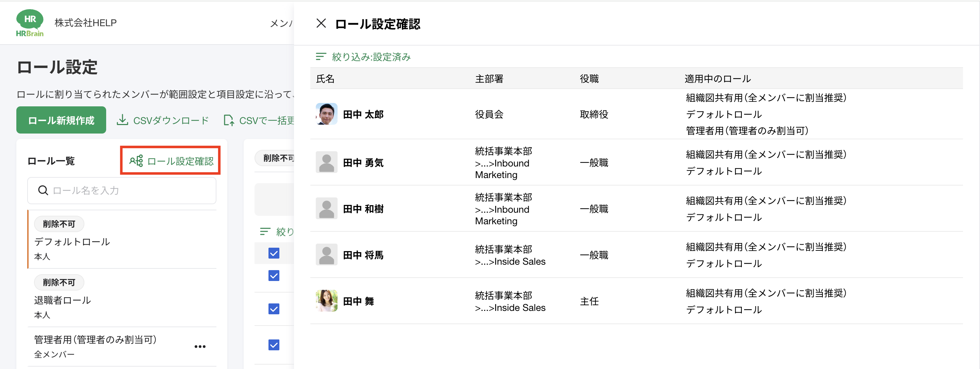Open three-dot menu for 管理者用 role

pyautogui.click(x=200, y=346)
